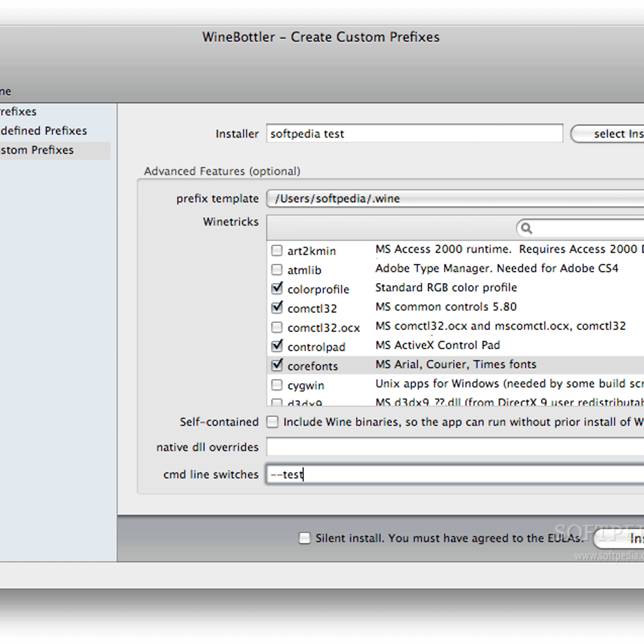Check the cygwin checkbox
644x644 pixels.
point(277,385)
